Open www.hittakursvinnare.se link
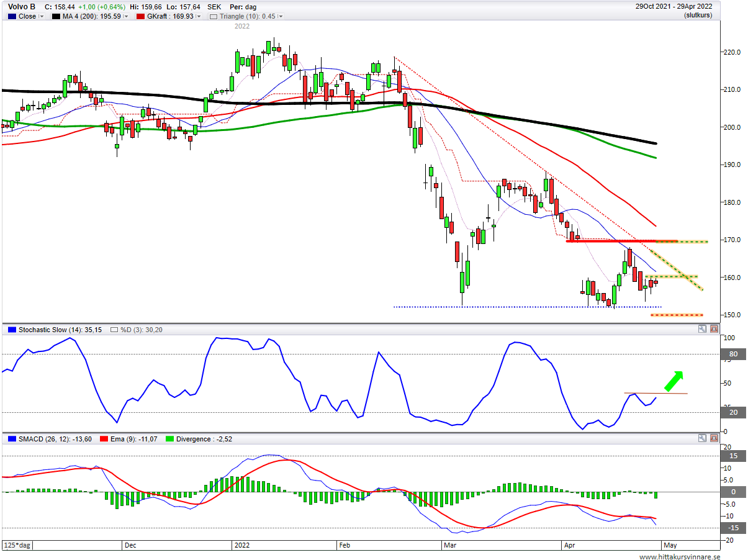Image resolution: width=748 pixels, height=560 pixels. click(x=680, y=556)
